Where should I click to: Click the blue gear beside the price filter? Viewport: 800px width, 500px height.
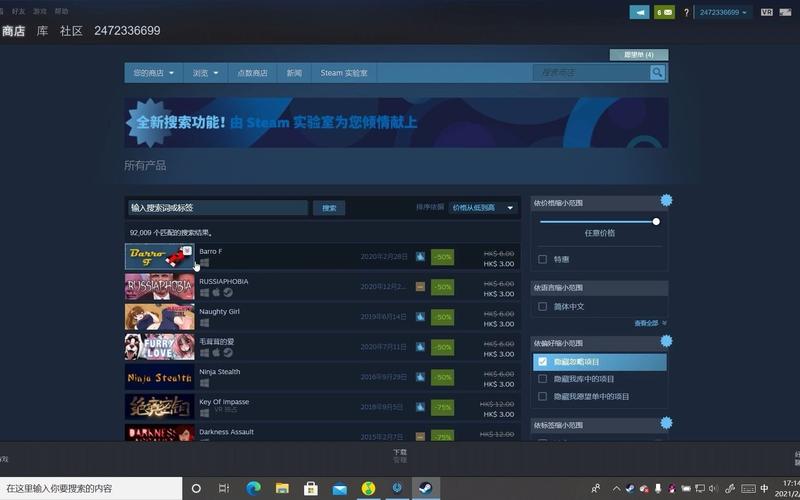click(666, 200)
